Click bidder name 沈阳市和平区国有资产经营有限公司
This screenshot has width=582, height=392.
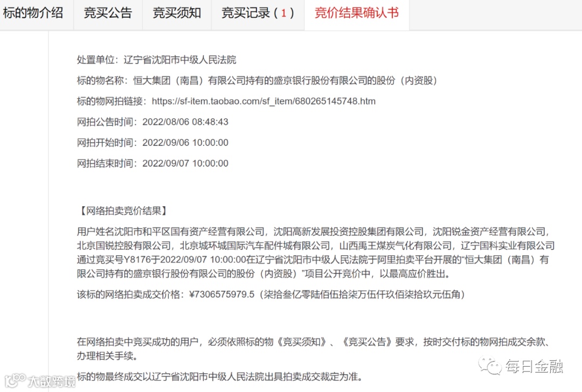tap(189, 232)
